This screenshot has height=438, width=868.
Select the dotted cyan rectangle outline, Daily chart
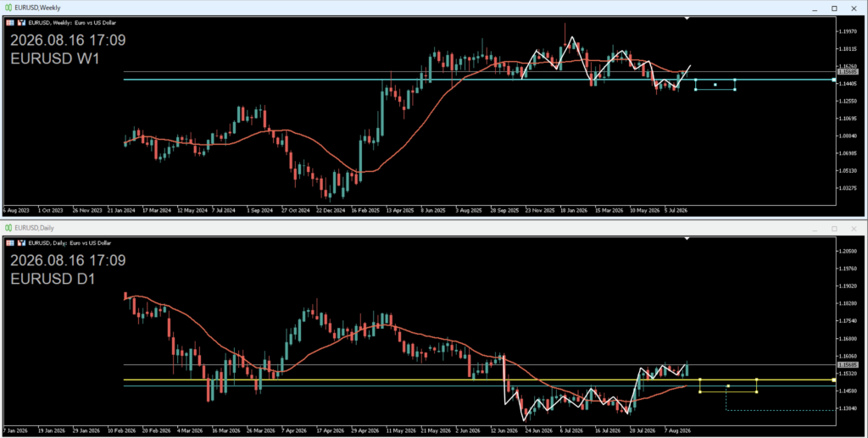coord(780,410)
